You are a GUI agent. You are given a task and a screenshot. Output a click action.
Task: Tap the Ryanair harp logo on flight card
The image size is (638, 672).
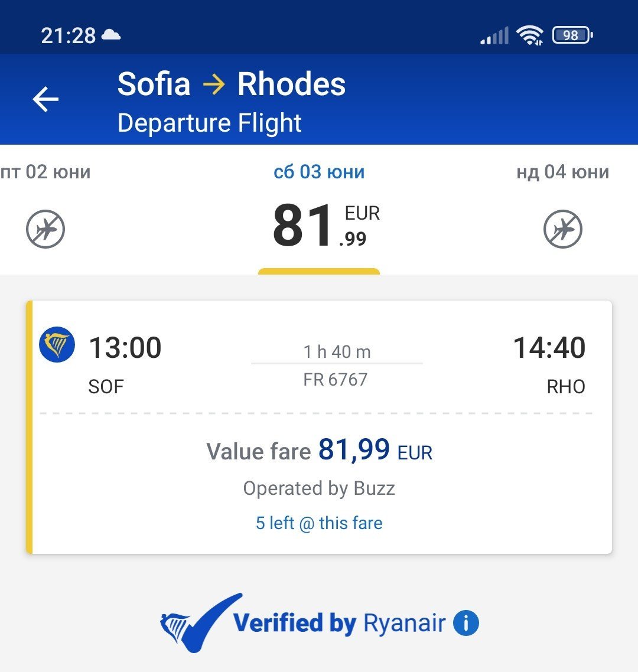pos(57,344)
